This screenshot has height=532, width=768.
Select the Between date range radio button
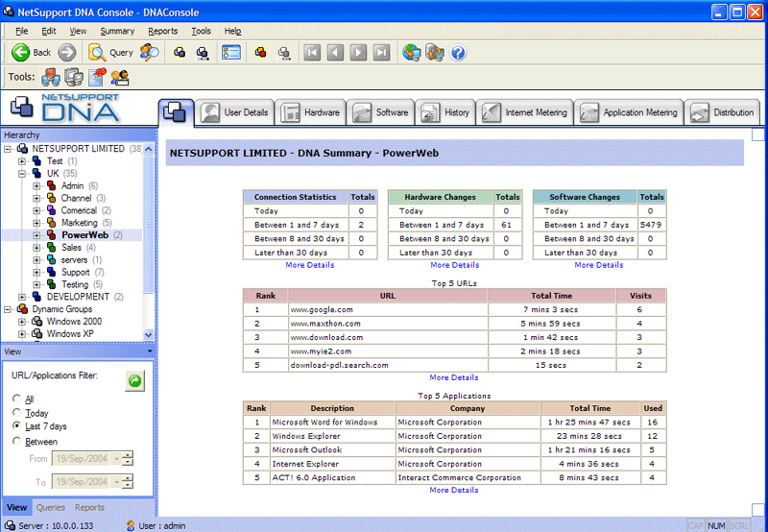[16, 441]
